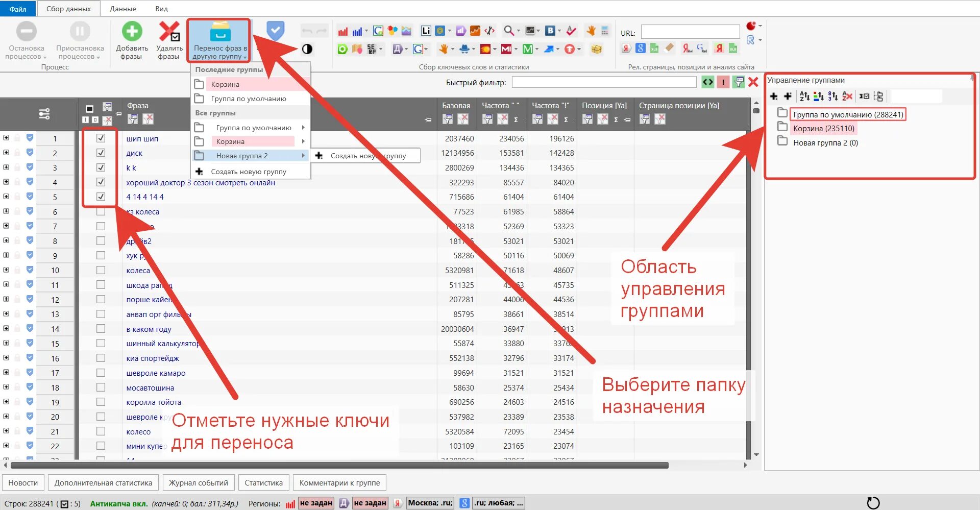Image resolution: width=980 pixels, height=510 pixels.
Task: Click the column settings sliders icon
Action: [44, 113]
